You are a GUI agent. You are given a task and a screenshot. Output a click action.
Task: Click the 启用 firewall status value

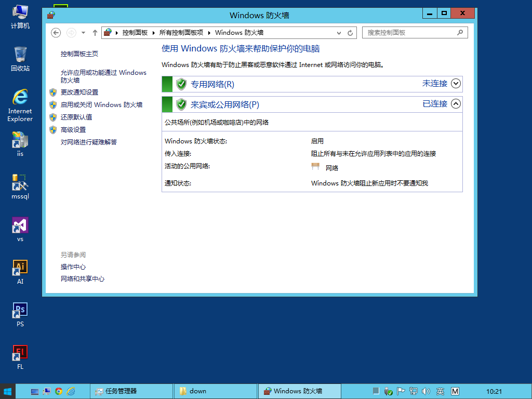click(x=317, y=141)
